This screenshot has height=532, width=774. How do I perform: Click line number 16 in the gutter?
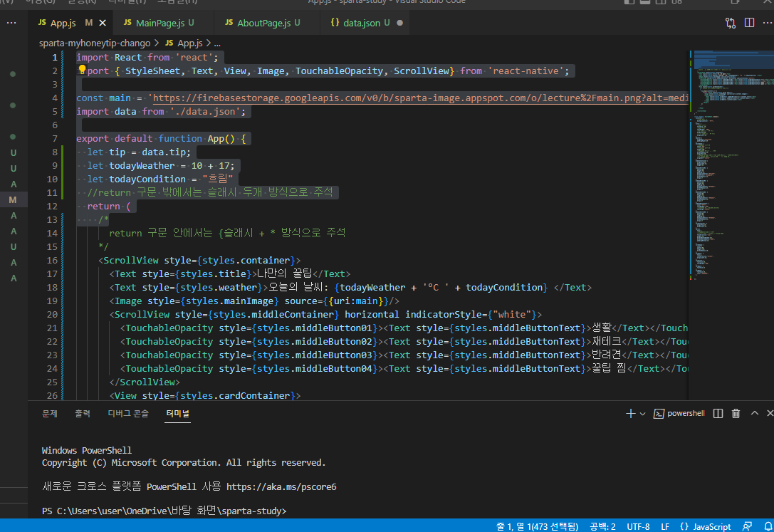(x=52, y=261)
